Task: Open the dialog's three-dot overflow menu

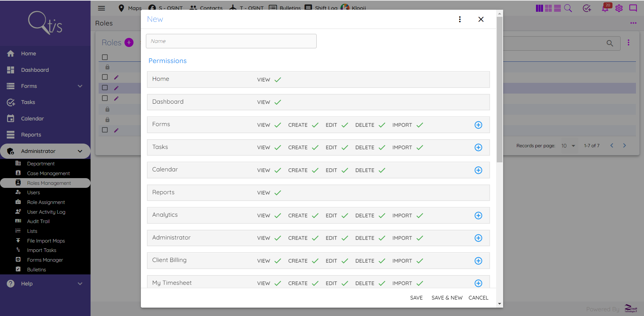Action: point(460,19)
